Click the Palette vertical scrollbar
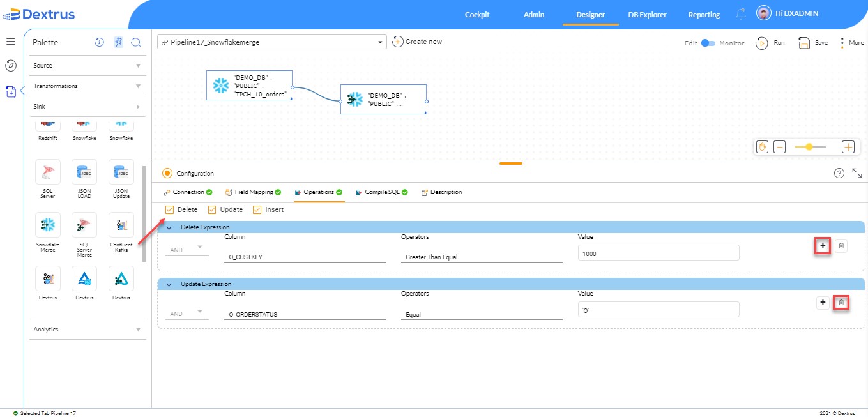 [x=144, y=214]
